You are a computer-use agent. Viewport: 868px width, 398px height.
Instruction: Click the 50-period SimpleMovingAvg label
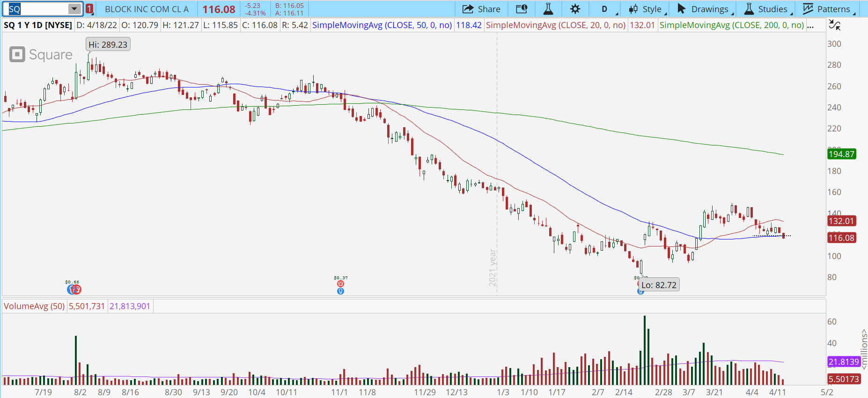(x=382, y=25)
